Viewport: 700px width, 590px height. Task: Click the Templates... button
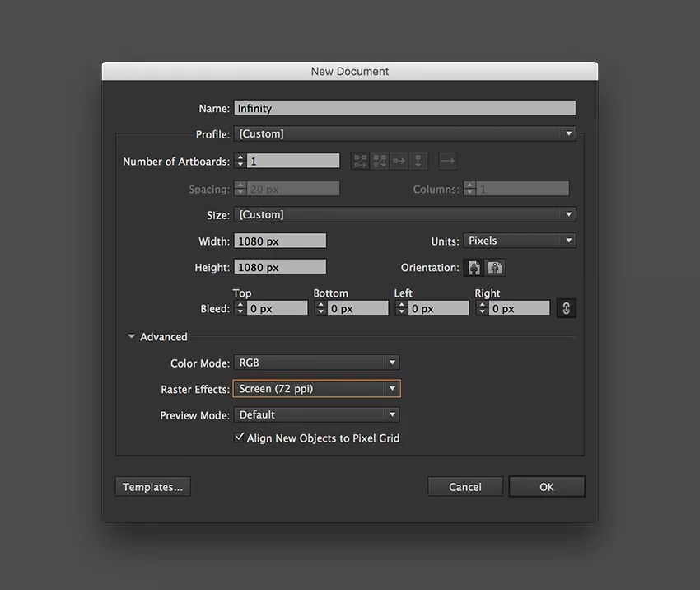point(152,487)
